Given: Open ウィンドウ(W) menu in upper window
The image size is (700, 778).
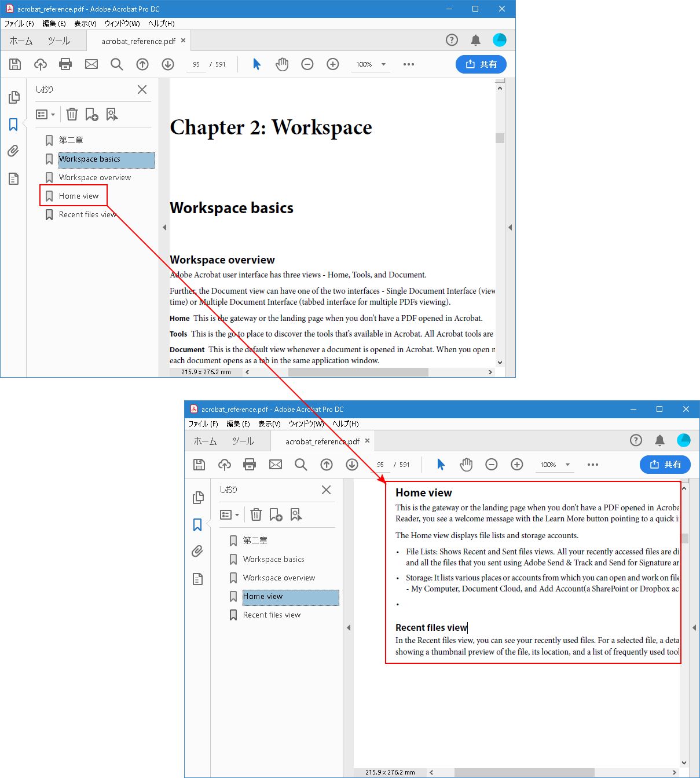Looking at the screenshot, I should coord(122,24).
